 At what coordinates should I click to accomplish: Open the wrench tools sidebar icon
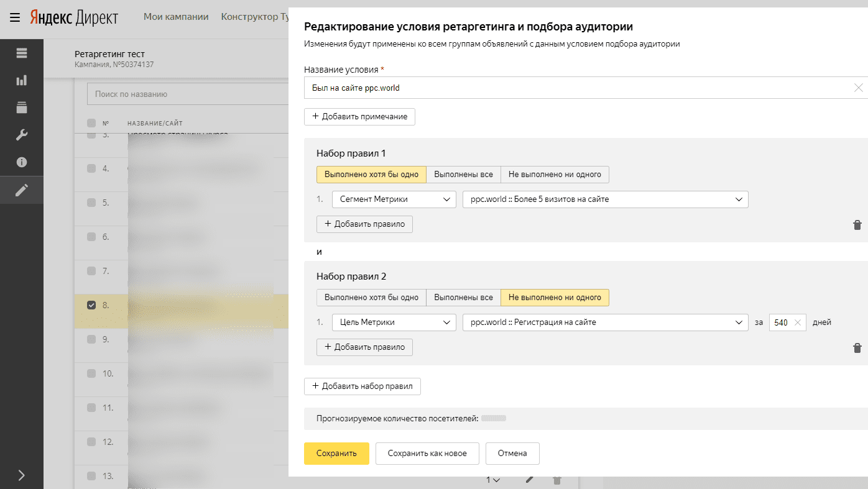pos(22,135)
